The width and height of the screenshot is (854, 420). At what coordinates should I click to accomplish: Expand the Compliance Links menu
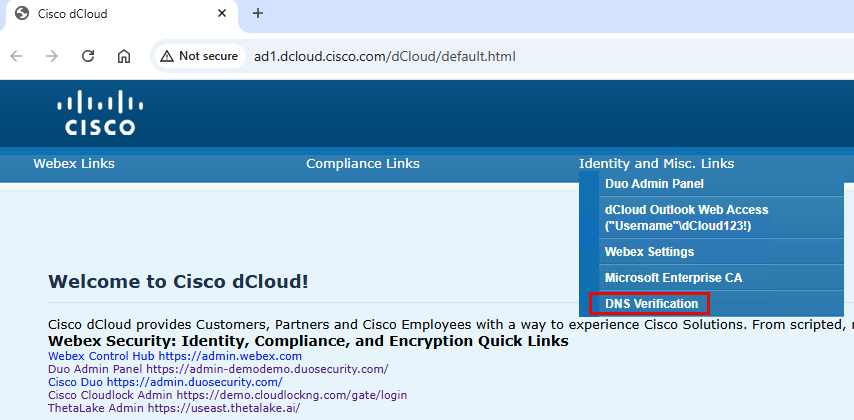pyautogui.click(x=362, y=164)
